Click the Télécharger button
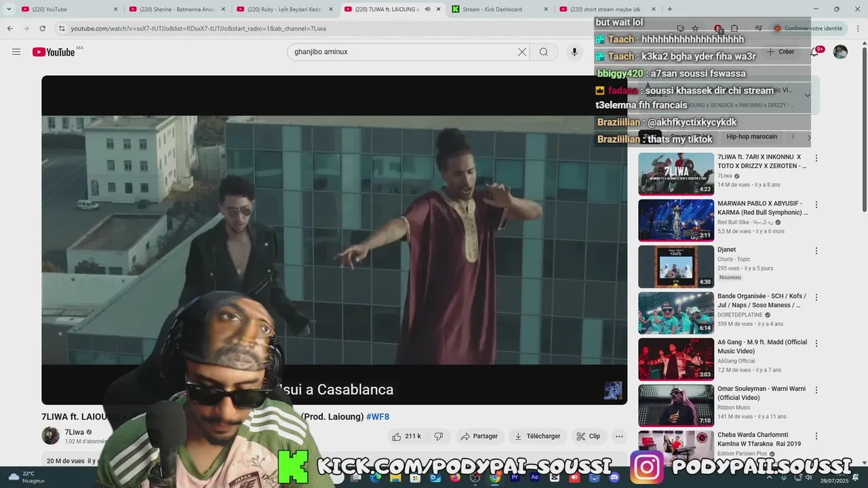The width and height of the screenshot is (868, 488). pyautogui.click(x=538, y=436)
